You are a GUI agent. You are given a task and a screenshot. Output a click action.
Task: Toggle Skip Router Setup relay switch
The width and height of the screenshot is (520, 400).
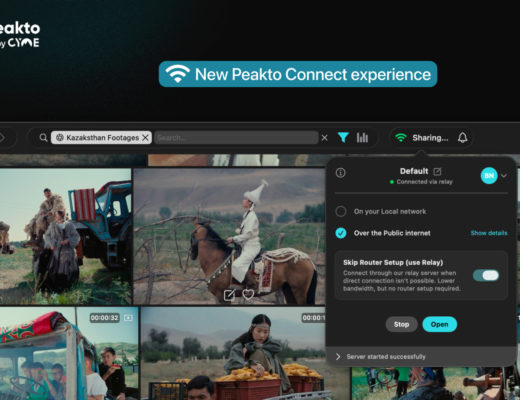point(486,275)
